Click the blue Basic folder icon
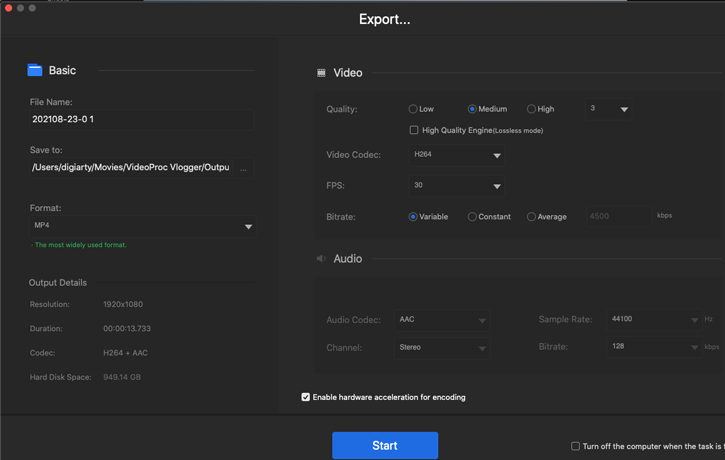Screen dimensions: 725x460 coord(35,70)
